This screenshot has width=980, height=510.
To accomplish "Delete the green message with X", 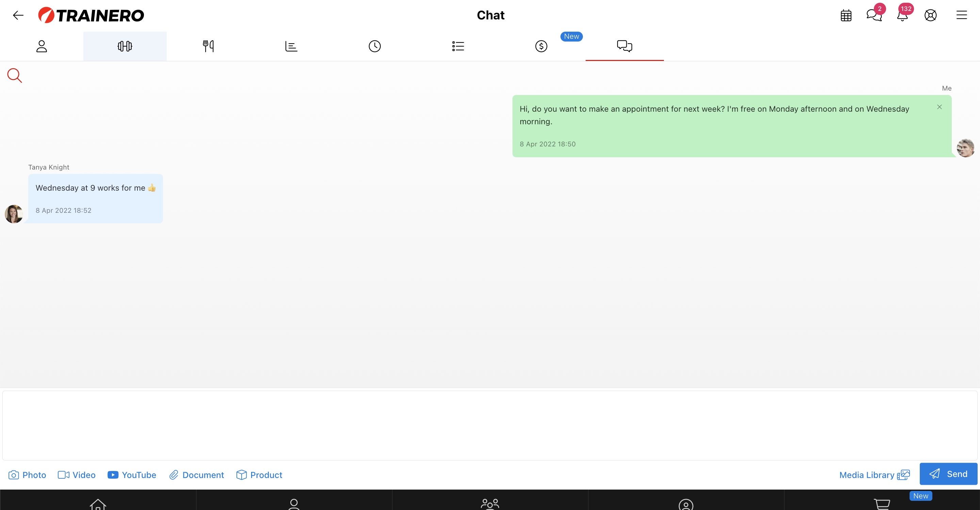I will pos(940,107).
